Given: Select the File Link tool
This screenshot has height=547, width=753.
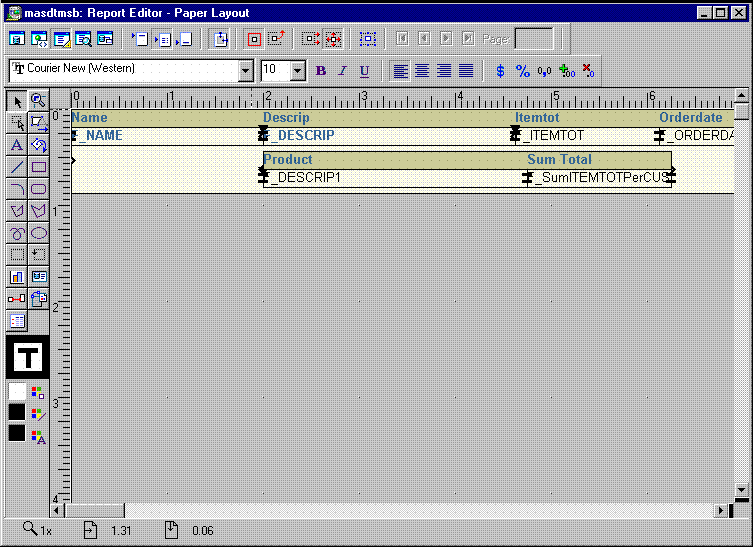Looking at the screenshot, I should coord(38,299).
